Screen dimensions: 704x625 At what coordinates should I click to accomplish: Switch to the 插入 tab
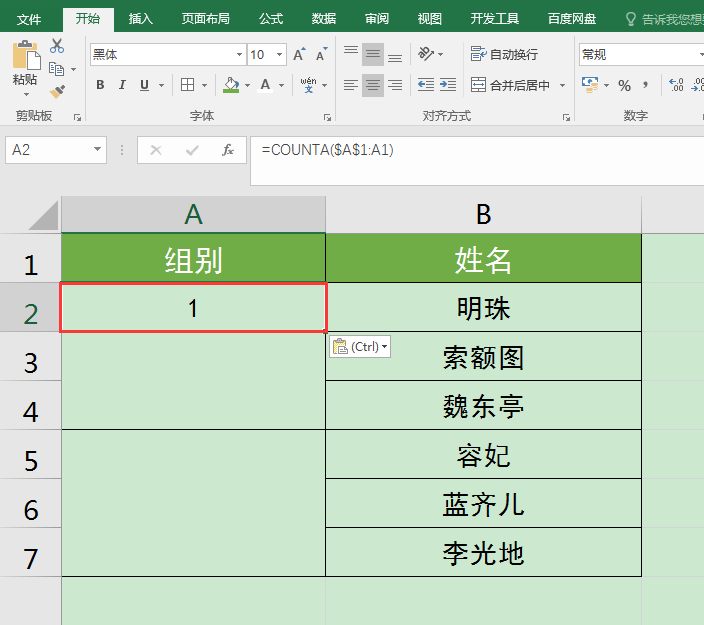pyautogui.click(x=141, y=19)
